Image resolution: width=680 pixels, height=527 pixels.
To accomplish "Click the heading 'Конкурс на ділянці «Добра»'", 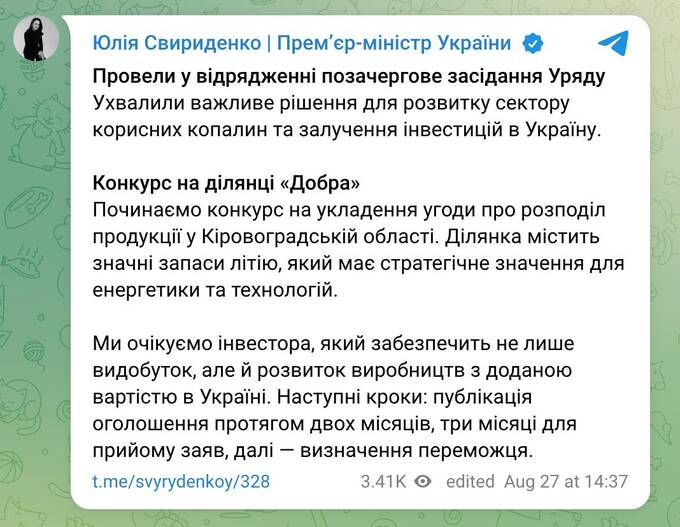I will click(225, 184).
